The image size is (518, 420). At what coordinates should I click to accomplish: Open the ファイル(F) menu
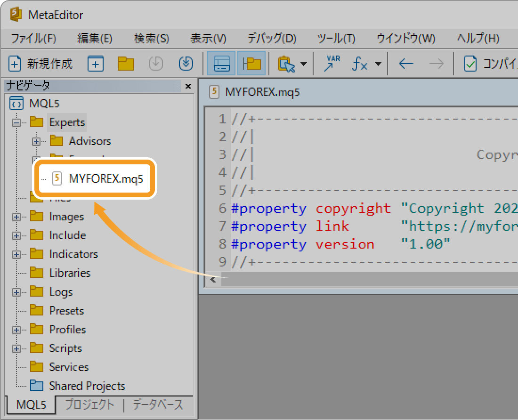[33, 39]
